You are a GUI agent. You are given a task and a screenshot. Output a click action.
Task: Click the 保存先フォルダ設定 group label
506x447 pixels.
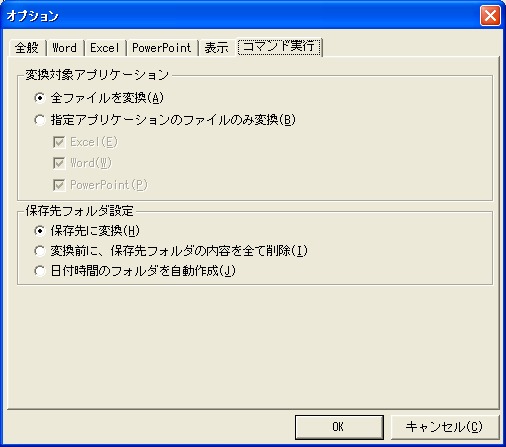pos(80,211)
